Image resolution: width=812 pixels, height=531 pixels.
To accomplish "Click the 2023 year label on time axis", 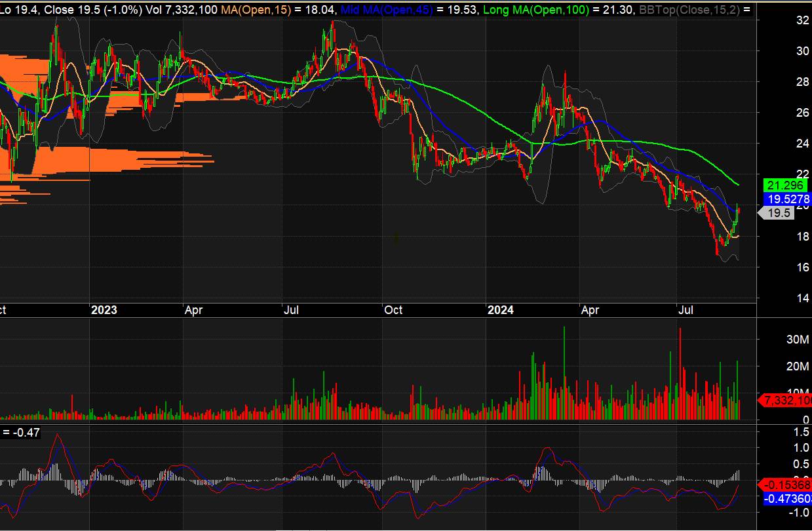I will tap(104, 310).
